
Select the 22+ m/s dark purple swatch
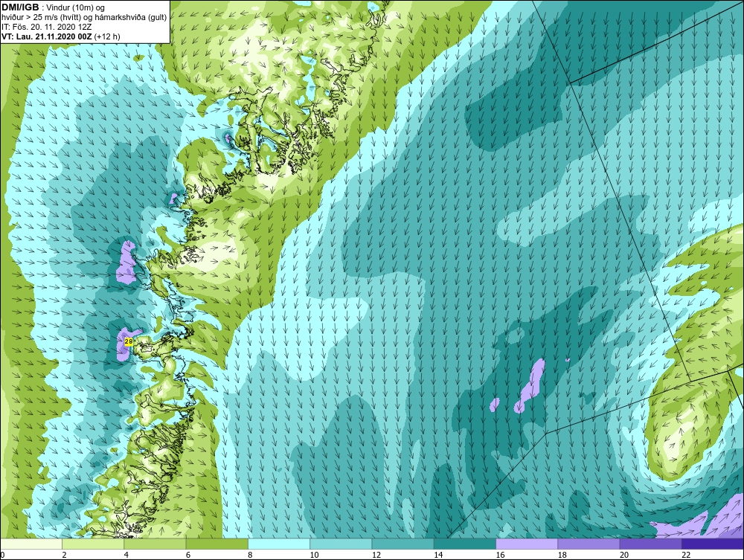tap(713, 544)
